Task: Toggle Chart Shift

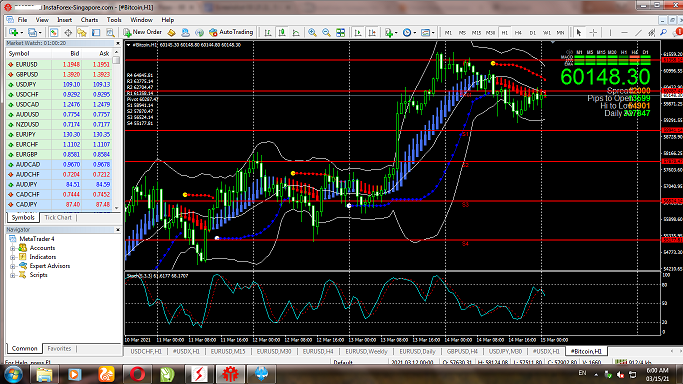Action: [372, 33]
